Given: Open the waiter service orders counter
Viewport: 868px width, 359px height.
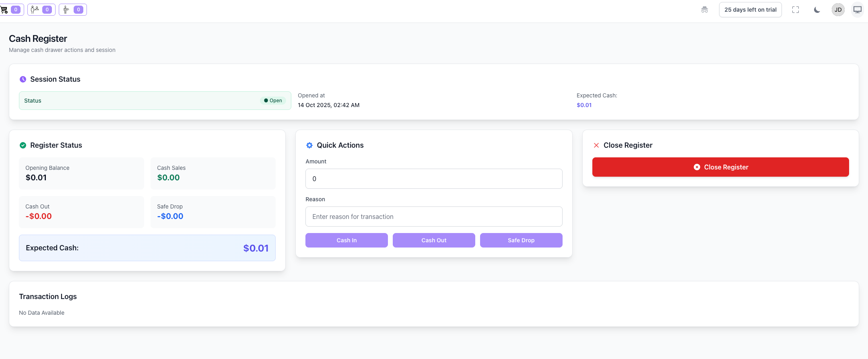Looking at the screenshot, I should click(73, 10).
